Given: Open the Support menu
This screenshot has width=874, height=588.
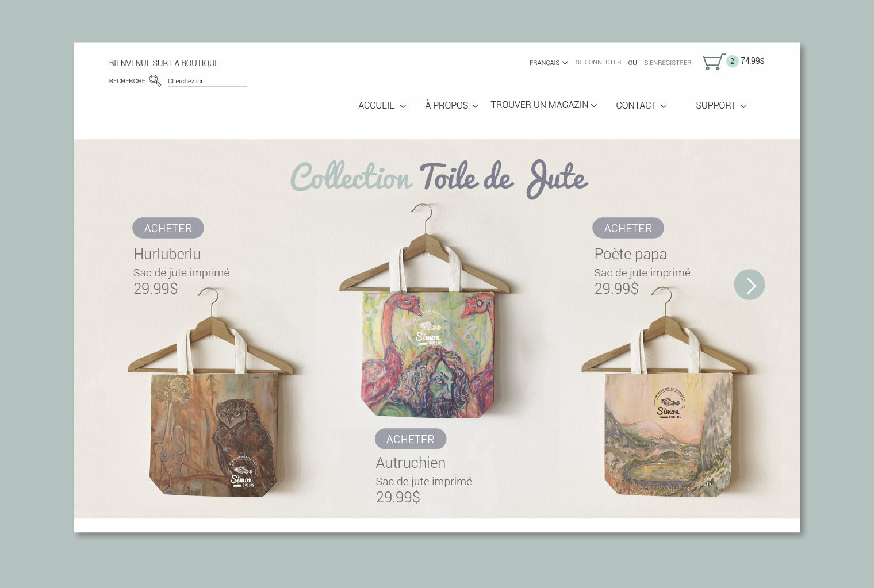Looking at the screenshot, I should pos(721,105).
